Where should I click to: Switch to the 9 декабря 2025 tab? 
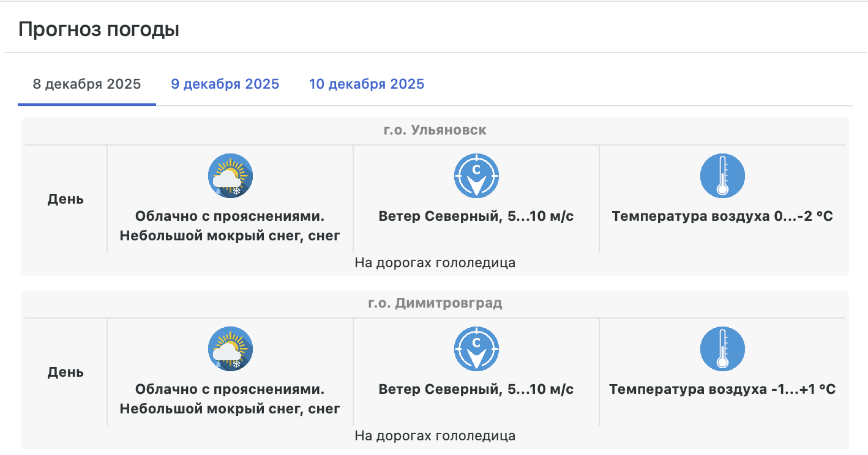click(x=225, y=84)
